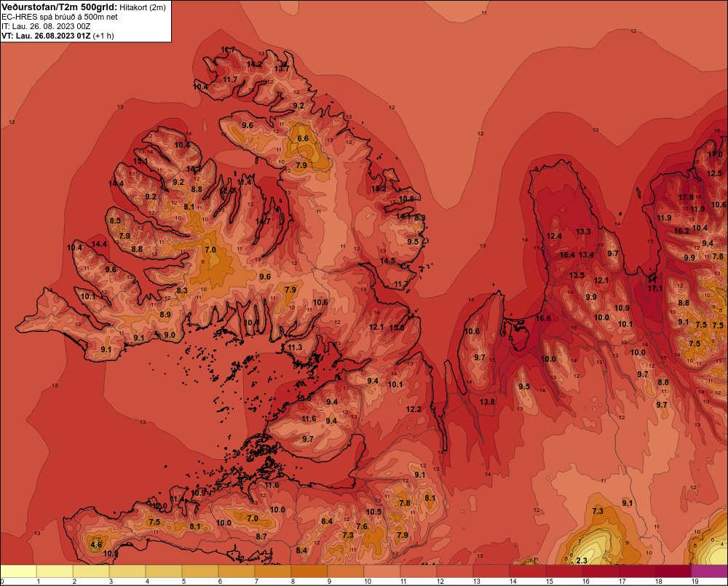Click the 13.3 temperature value
This screenshot has width=728, height=586.
(x=583, y=231)
